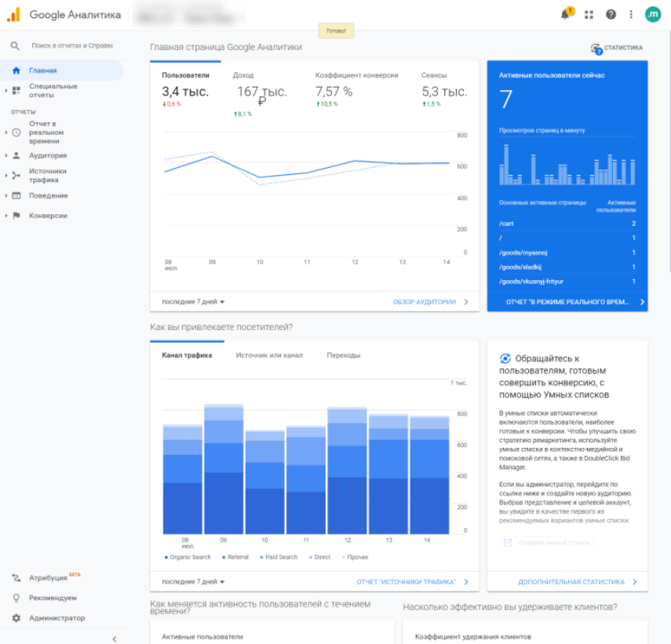The image size is (671, 644).
Task: Select Коэффициент конверсии metric tab
Action: click(x=356, y=89)
